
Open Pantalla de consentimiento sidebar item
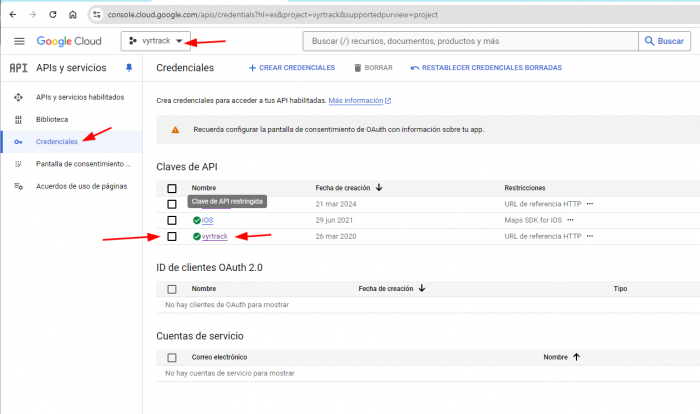point(83,164)
